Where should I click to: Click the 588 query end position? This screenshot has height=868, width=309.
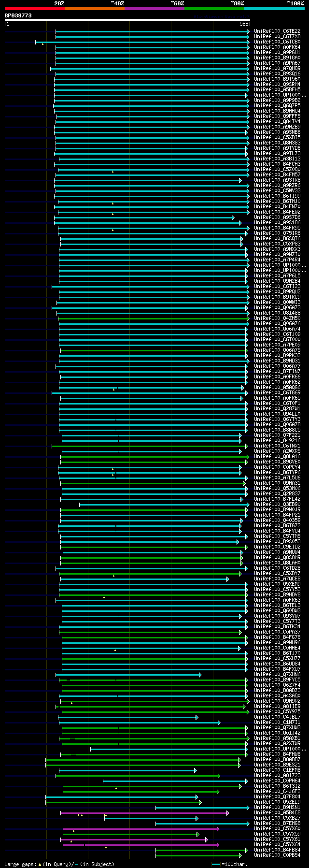(244, 24)
